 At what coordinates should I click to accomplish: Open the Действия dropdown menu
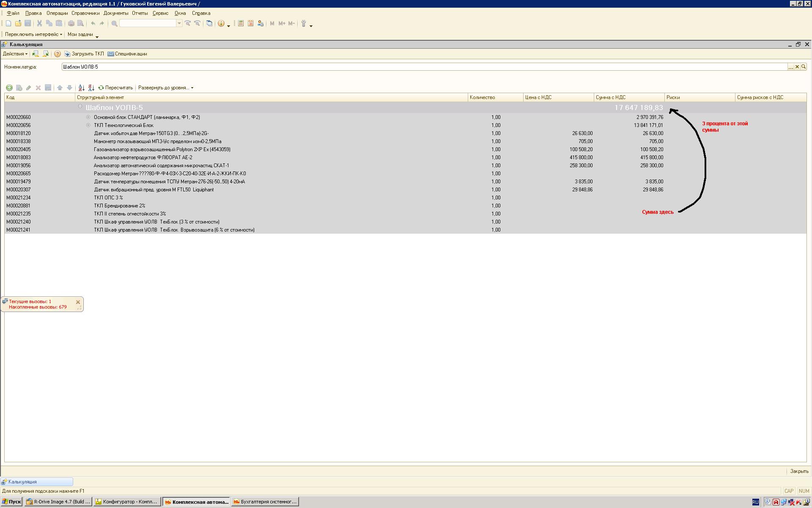[15, 54]
